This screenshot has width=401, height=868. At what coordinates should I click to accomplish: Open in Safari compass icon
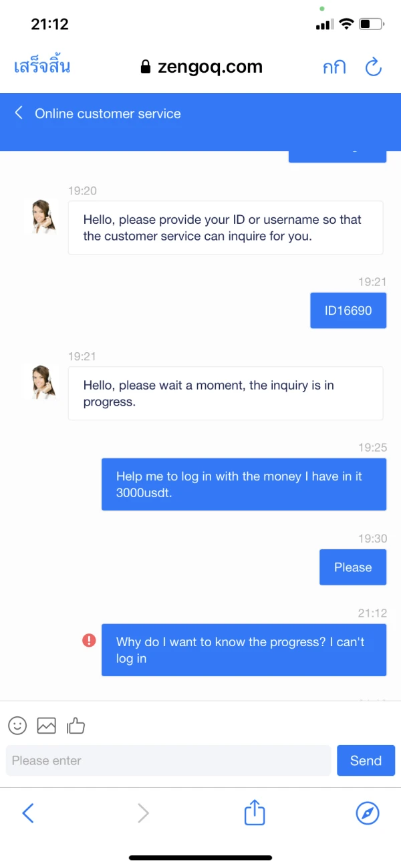click(368, 813)
